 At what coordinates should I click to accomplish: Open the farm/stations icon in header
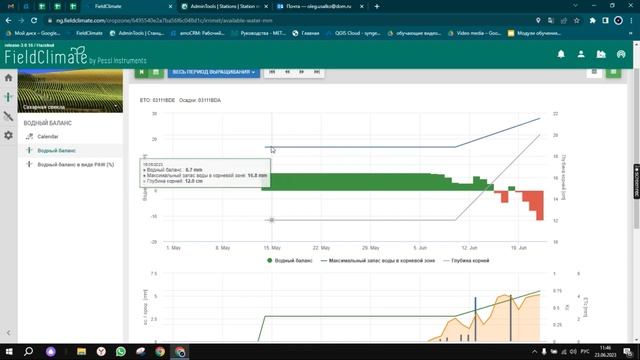coord(601,54)
